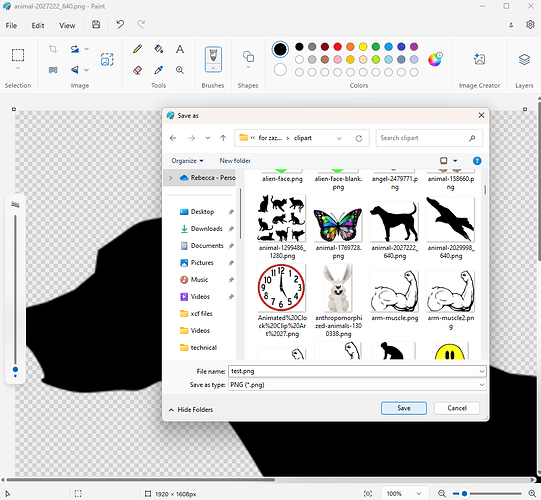
Task: Click the Save button
Action: point(404,408)
